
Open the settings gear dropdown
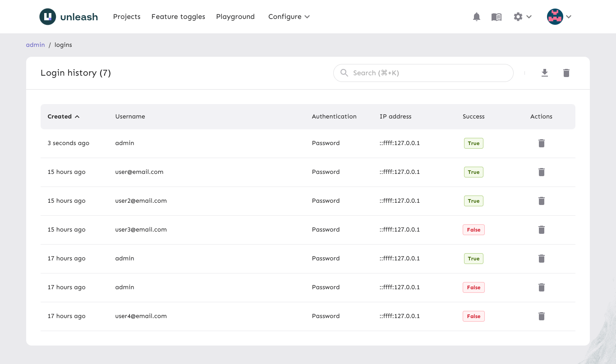point(522,17)
